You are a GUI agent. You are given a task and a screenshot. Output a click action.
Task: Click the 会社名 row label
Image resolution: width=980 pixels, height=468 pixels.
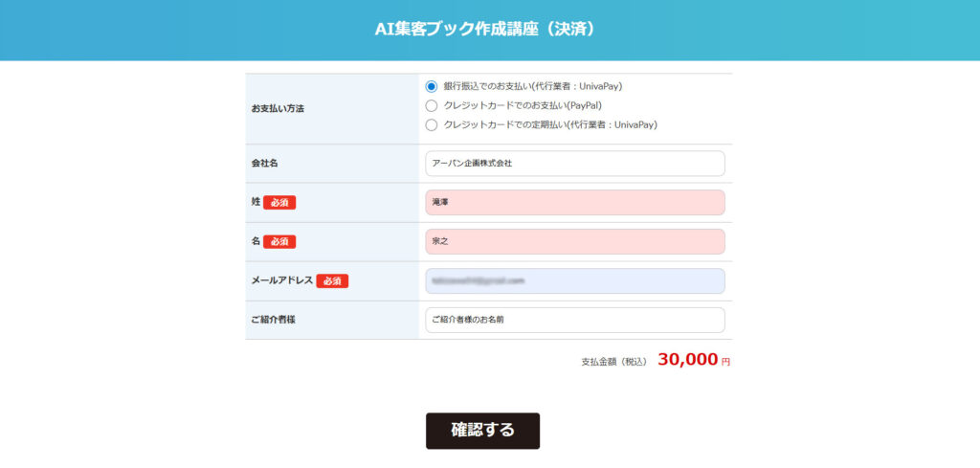[265, 164]
